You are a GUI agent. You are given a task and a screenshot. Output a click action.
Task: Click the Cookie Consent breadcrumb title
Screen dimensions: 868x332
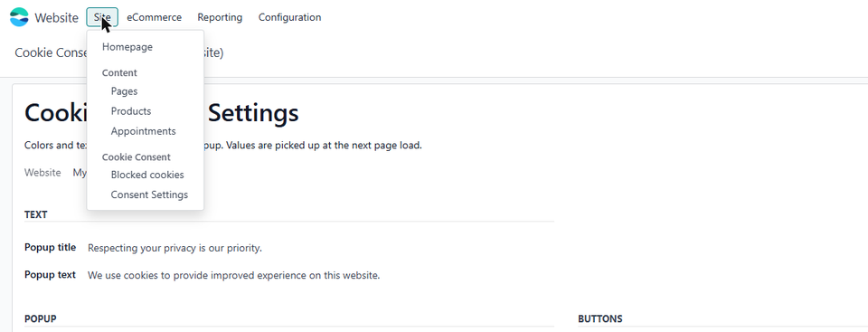click(52, 52)
